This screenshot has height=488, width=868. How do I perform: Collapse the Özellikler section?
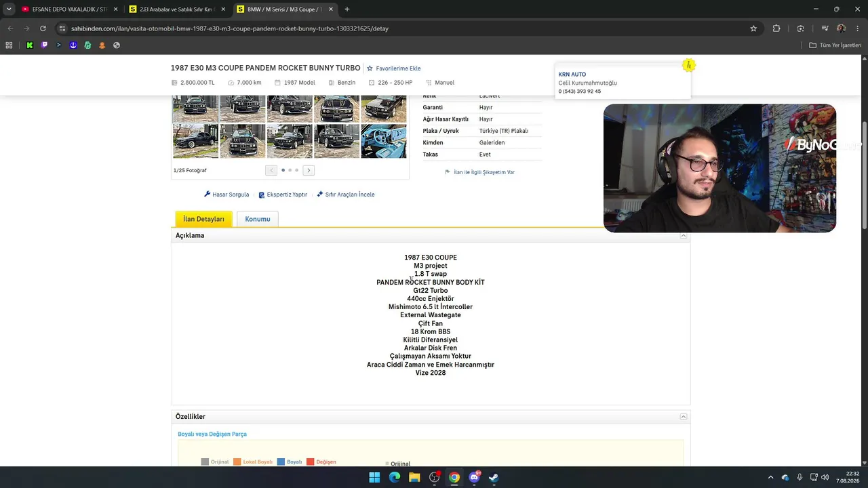684,417
